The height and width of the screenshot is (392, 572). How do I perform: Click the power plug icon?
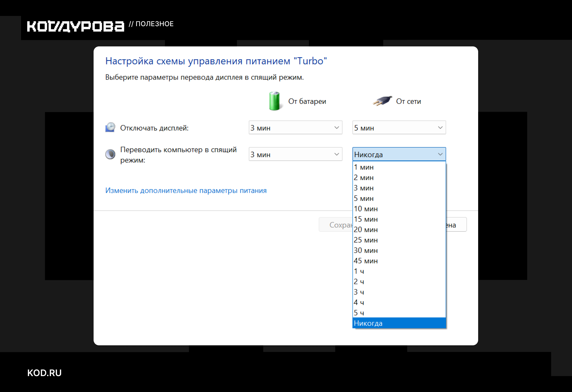(382, 101)
